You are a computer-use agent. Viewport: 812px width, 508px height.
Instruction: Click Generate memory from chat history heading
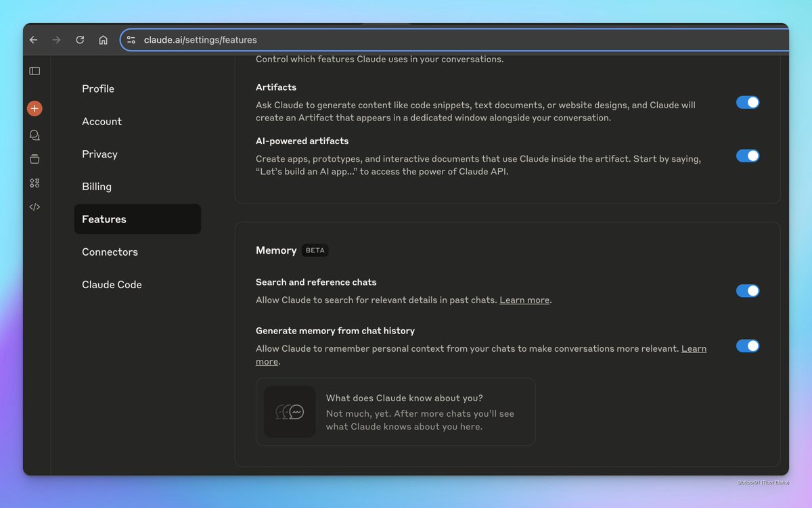tap(335, 331)
